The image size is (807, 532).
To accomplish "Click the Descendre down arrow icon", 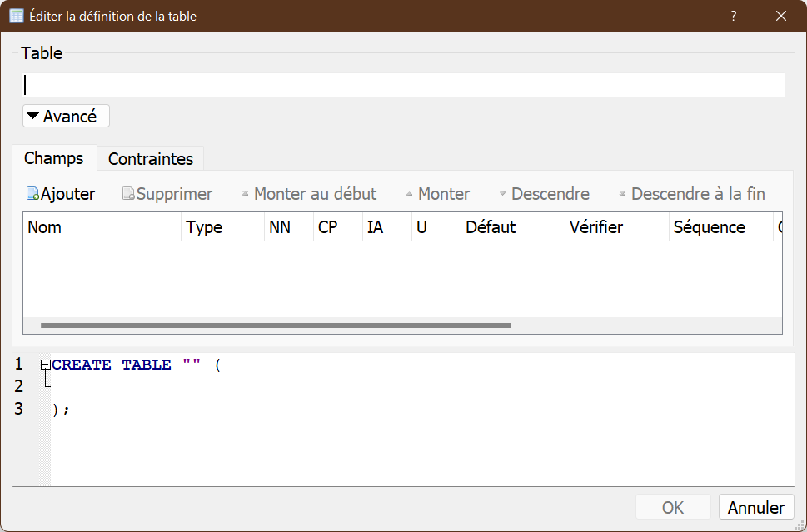I will (502, 194).
